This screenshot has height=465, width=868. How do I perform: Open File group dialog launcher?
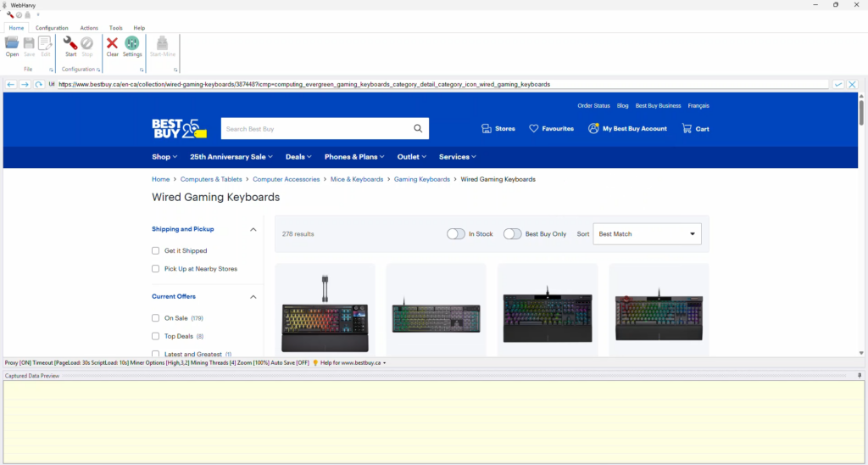coord(51,70)
